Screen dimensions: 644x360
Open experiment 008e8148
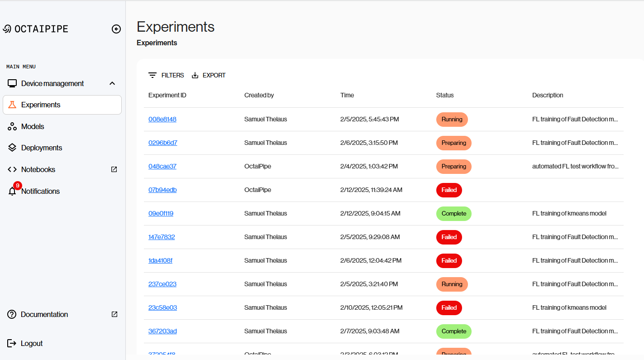click(162, 119)
